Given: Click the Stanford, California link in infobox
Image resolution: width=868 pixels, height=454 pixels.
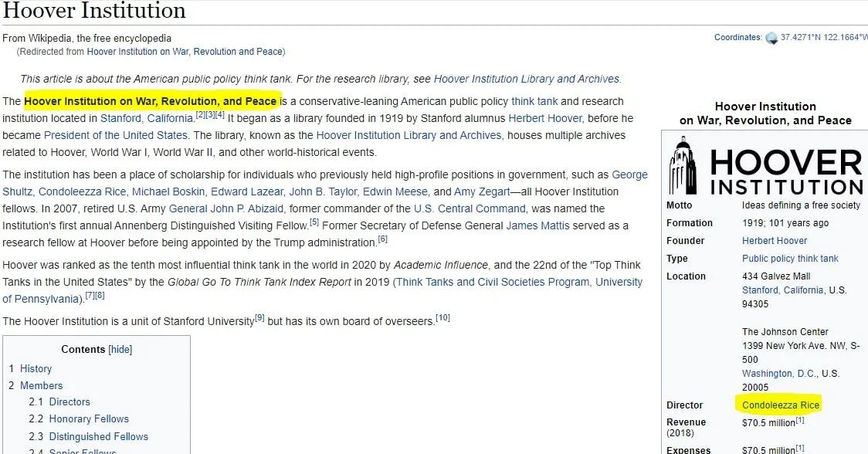Looking at the screenshot, I should click(783, 290).
